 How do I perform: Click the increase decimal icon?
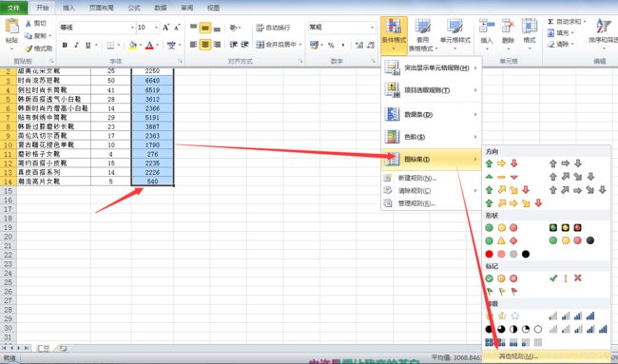pos(359,45)
